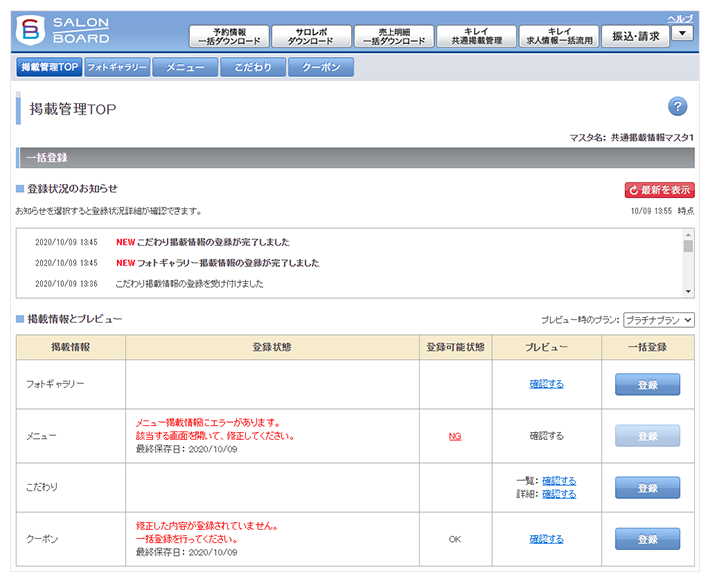Switch to the メニュー tab

[185, 68]
